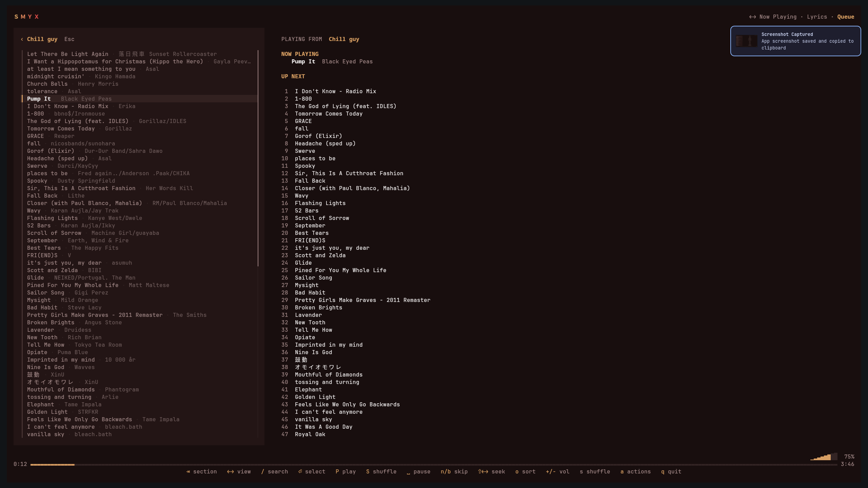Click queue item 18 Scroll of Sorrow
The width and height of the screenshot is (868, 488).
click(322, 218)
